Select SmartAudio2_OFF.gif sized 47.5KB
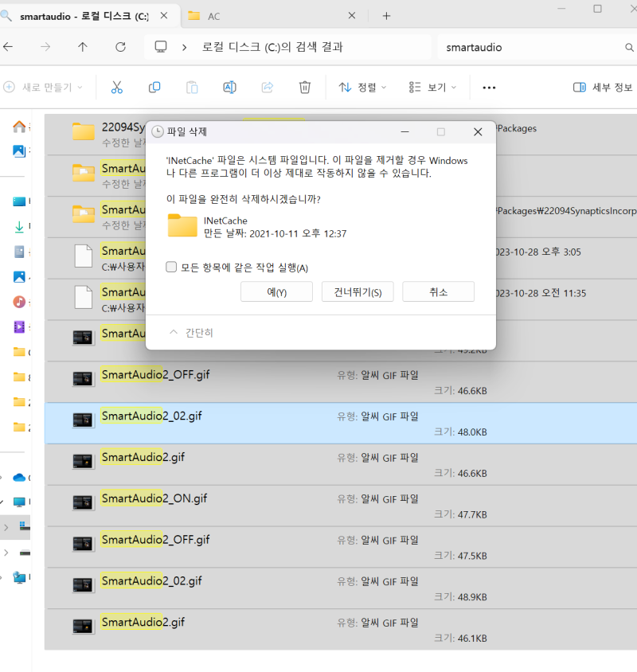Viewport: 637px width, 672px height. [341, 547]
